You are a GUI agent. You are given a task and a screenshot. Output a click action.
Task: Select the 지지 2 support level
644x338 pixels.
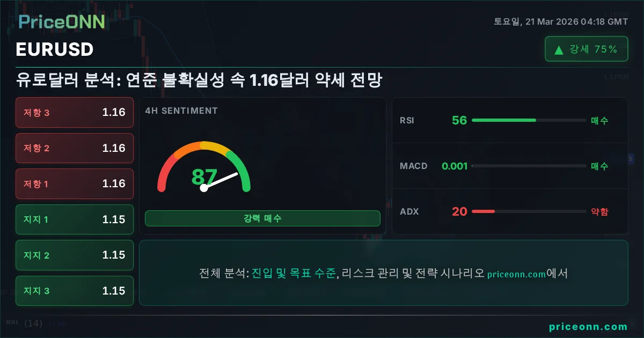(75, 255)
